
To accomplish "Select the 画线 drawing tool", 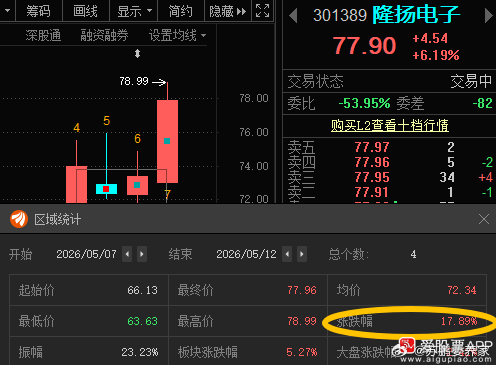I will coord(85,11).
